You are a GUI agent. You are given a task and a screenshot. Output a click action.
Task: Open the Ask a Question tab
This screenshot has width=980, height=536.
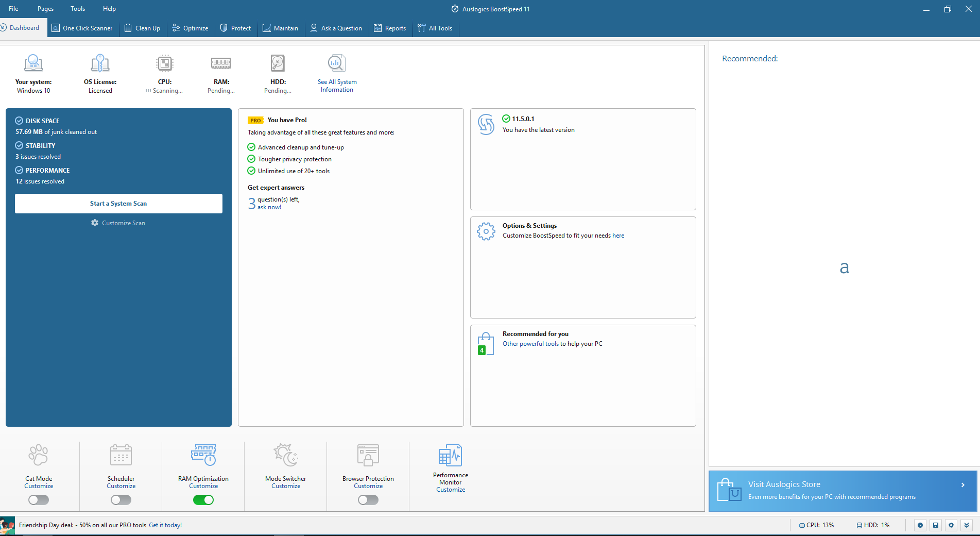(336, 28)
